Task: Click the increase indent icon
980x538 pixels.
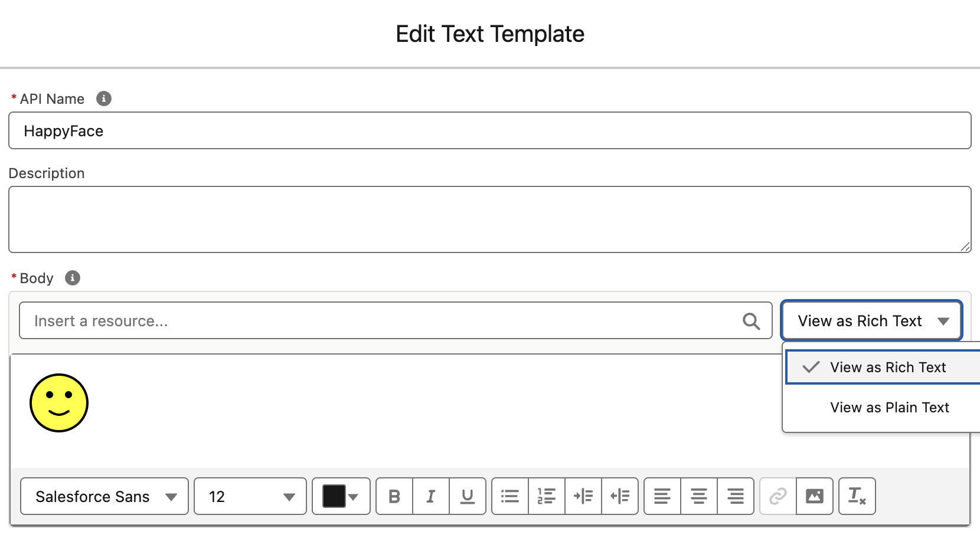Action: 583,496
